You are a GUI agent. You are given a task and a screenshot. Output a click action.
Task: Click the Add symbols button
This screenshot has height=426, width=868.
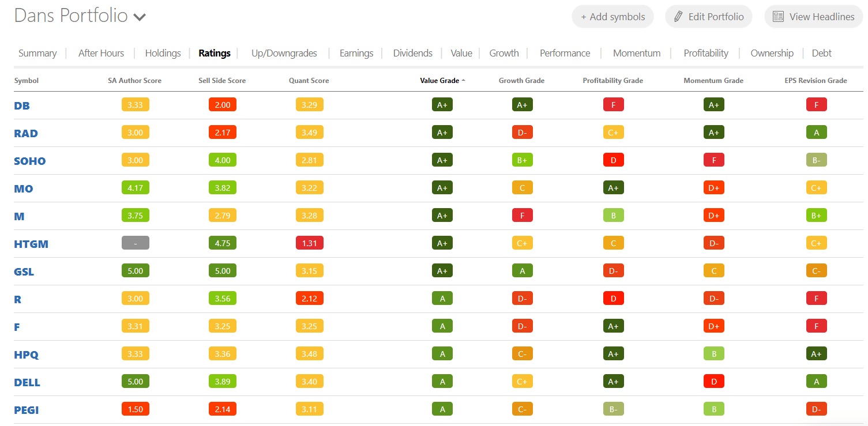pyautogui.click(x=613, y=17)
